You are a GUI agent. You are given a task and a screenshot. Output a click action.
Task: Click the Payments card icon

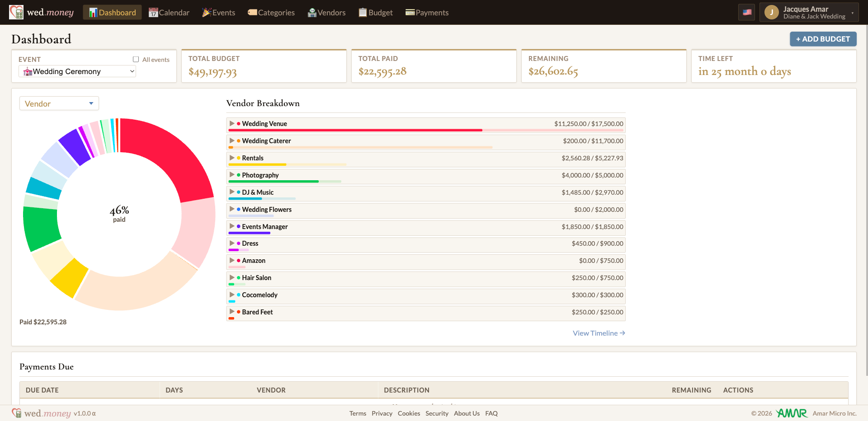click(x=410, y=13)
